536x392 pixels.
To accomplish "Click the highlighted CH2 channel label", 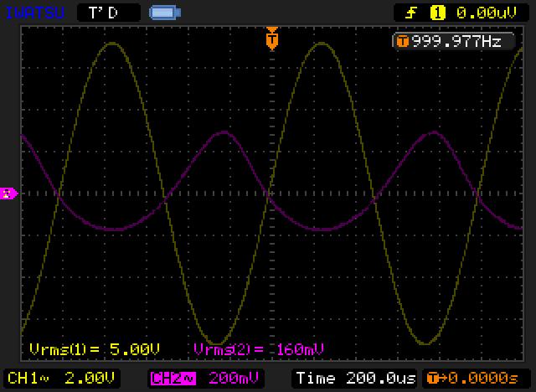I will point(173,379).
